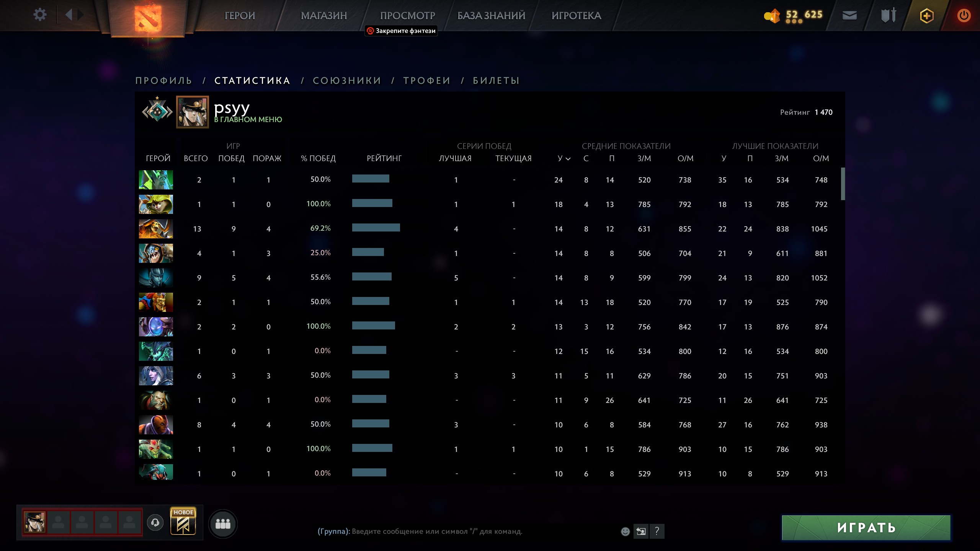Select hero portrait in the 55.6% row
980x551 pixels.
pos(156,278)
